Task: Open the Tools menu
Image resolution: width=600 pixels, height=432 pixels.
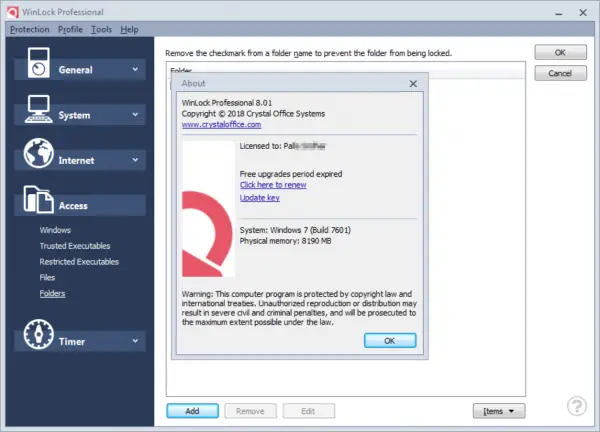Action: tap(101, 29)
